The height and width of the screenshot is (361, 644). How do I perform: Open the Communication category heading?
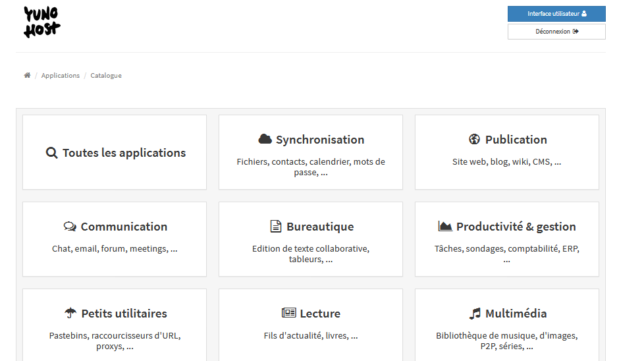coord(124,227)
